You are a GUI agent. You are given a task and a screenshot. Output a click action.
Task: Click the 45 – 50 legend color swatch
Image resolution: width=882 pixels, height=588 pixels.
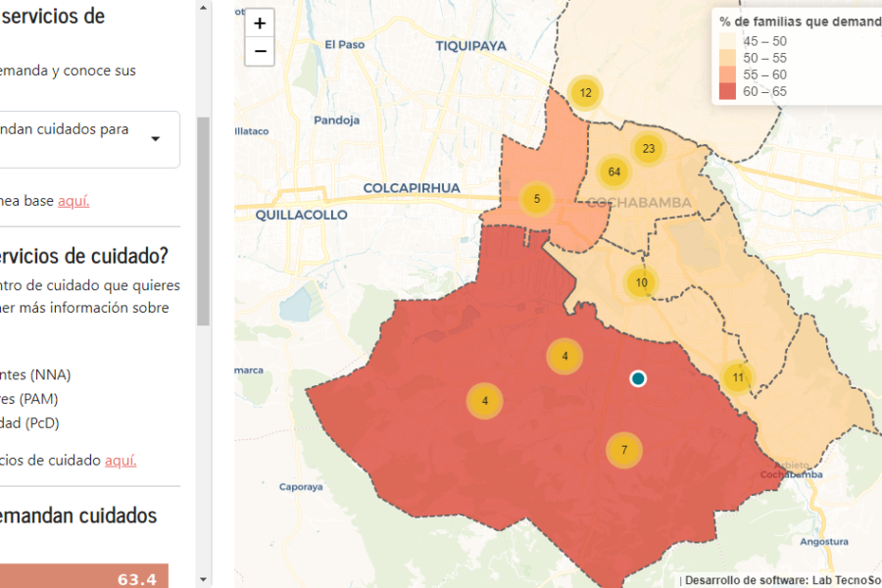[727, 41]
